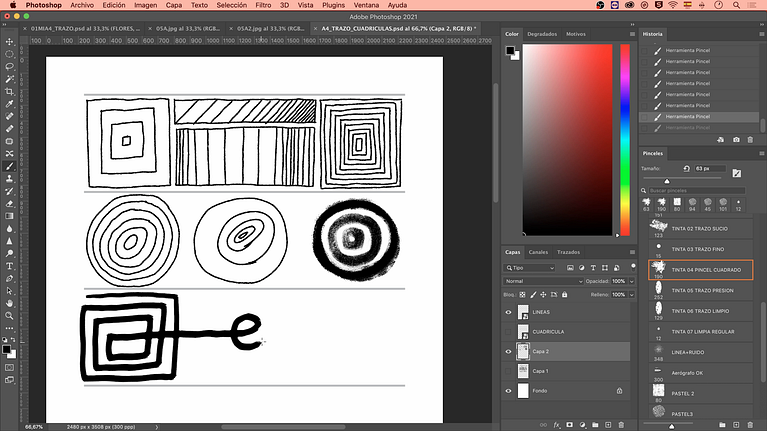Create a new layer in Capas panel

pyautogui.click(x=608, y=425)
